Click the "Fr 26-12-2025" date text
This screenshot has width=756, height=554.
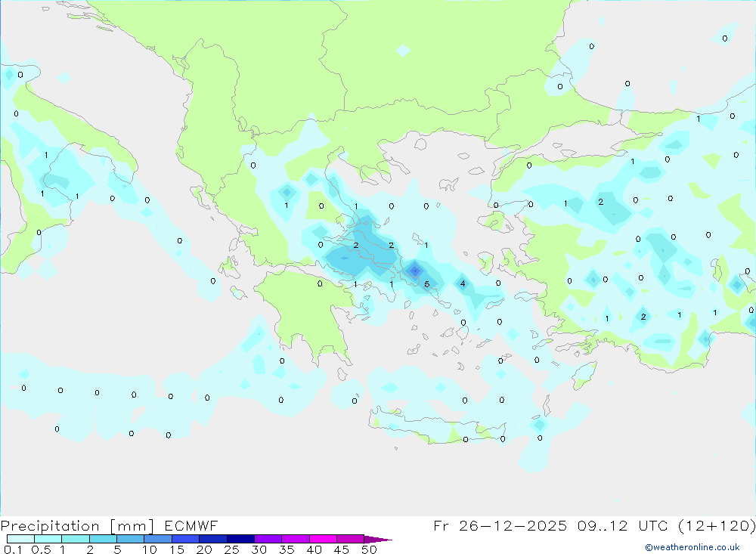point(500,525)
